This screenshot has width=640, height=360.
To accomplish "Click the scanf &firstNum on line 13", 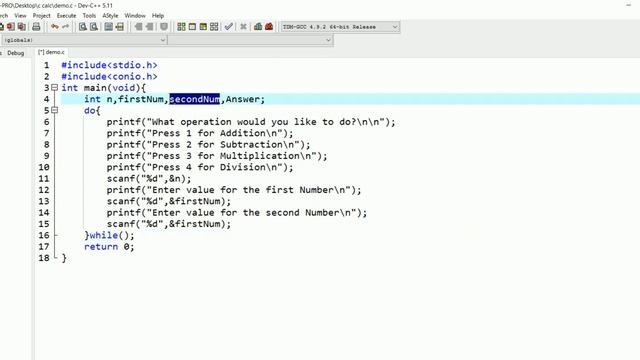I will pos(169,201).
